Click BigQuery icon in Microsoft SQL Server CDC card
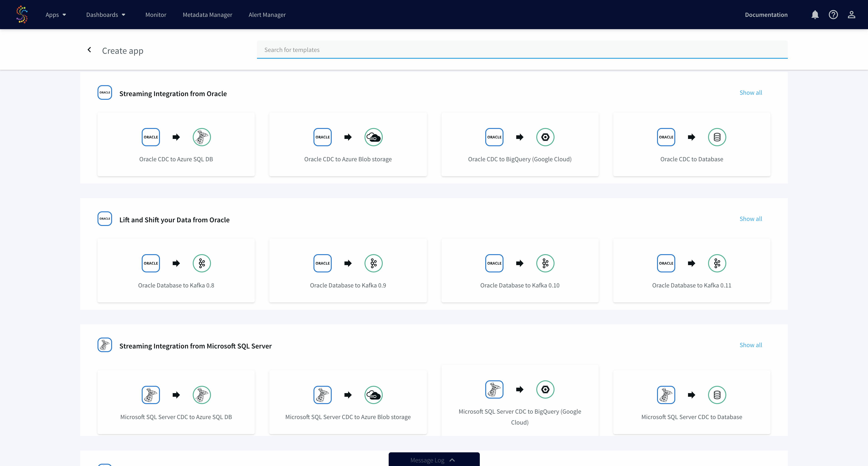The image size is (868, 466). pos(545,389)
